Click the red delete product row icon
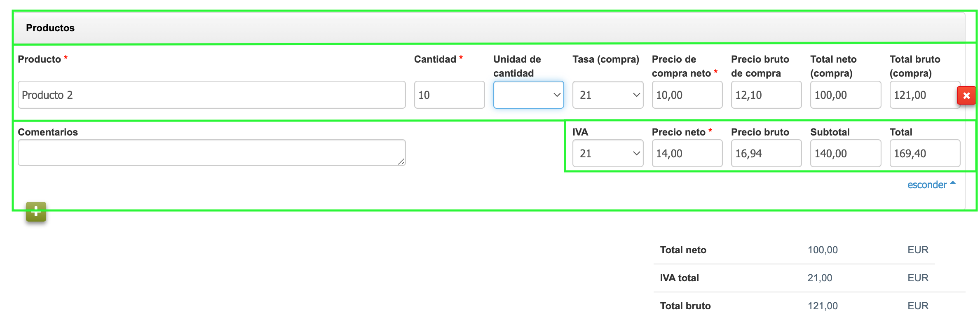The width and height of the screenshot is (980, 327). tap(966, 96)
